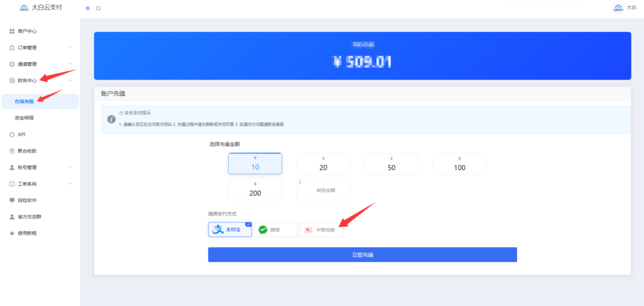Select the ¥200 recharge amount
Viewport: 644px width, 306px height.
coord(255,190)
